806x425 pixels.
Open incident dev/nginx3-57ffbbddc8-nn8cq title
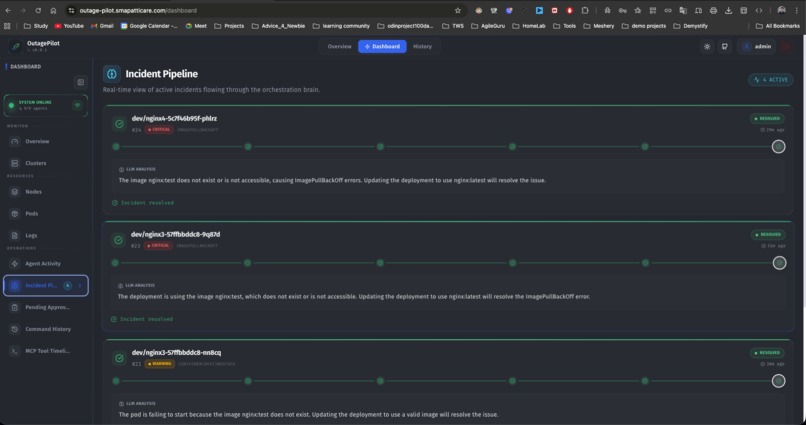[x=176, y=353]
